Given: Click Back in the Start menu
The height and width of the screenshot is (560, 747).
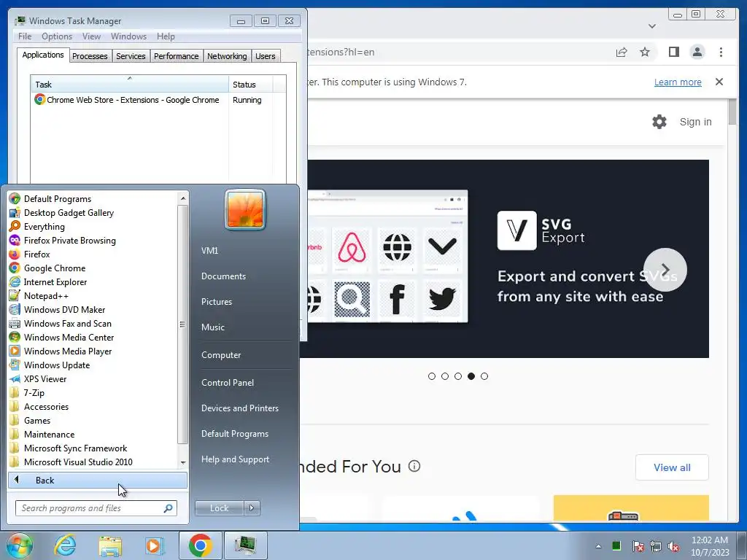Looking at the screenshot, I should coord(98,480).
